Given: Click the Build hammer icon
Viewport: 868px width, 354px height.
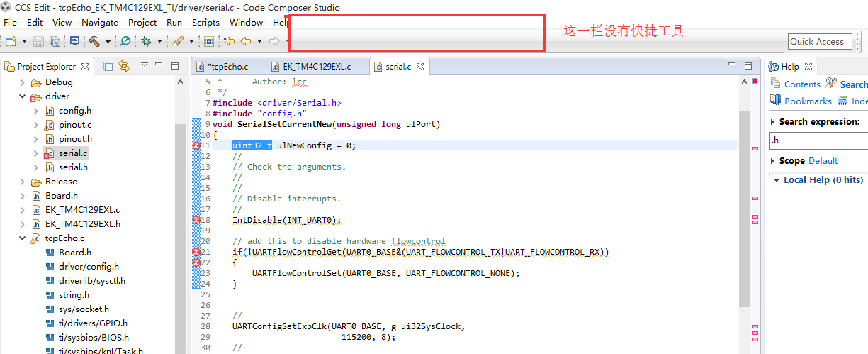Looking at the screenshot, I should pos(94,41).
